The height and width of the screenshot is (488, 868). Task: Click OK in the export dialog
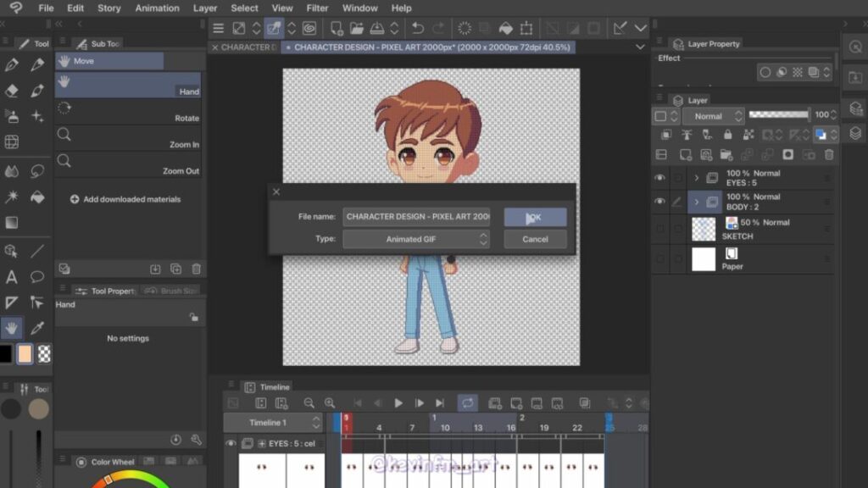pos(535,217)
